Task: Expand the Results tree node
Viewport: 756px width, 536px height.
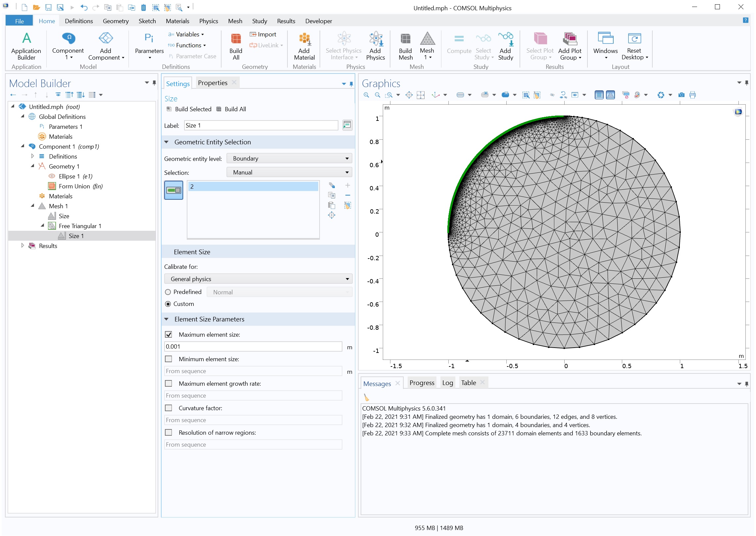Action: 23,246
